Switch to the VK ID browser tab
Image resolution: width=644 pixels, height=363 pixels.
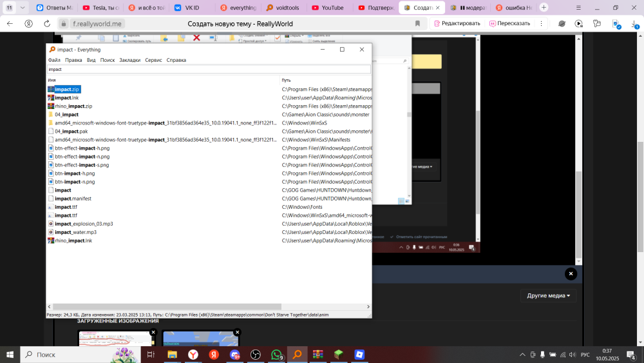[x=191, y=7]
